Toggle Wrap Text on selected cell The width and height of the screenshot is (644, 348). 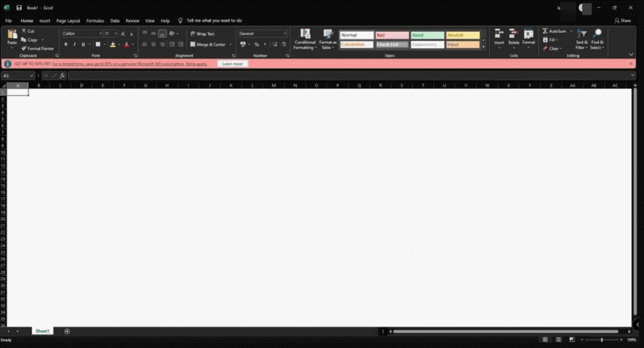coord(202,33)
